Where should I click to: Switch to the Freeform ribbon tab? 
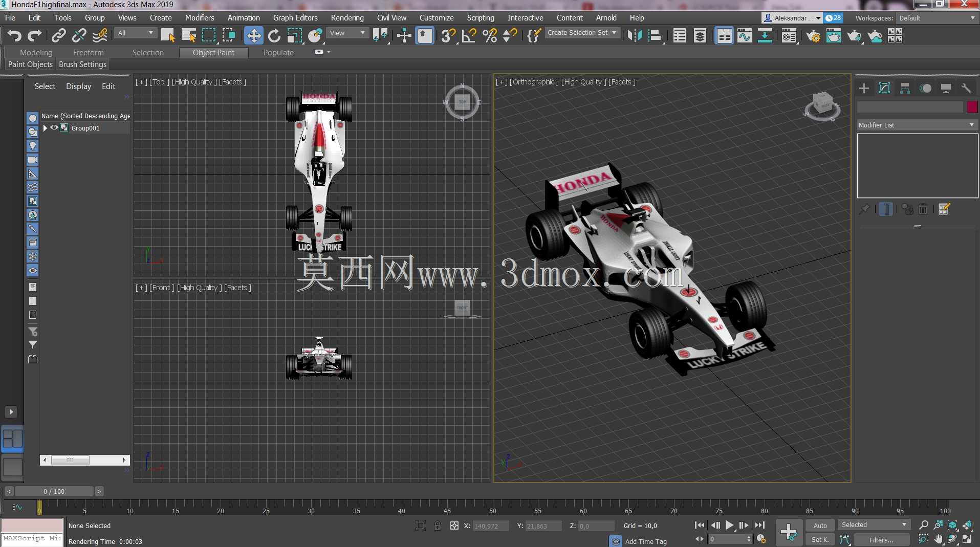point(88,52)
